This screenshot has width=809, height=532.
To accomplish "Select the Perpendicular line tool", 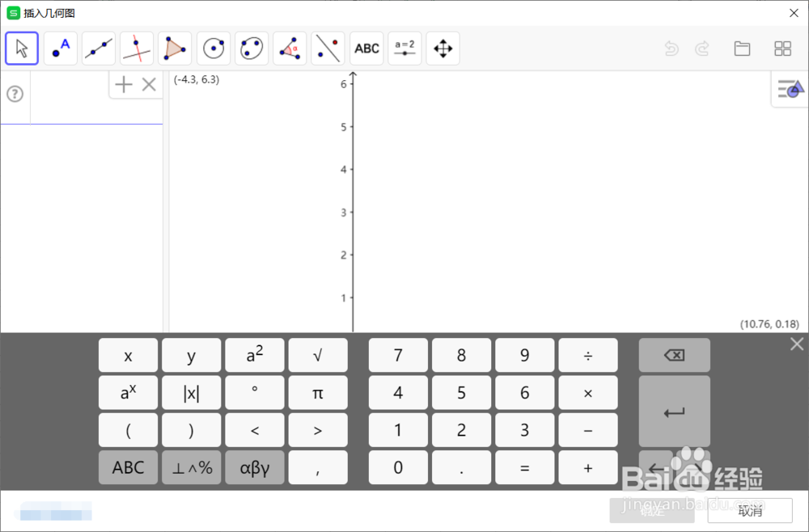I will tap(137, 49).
